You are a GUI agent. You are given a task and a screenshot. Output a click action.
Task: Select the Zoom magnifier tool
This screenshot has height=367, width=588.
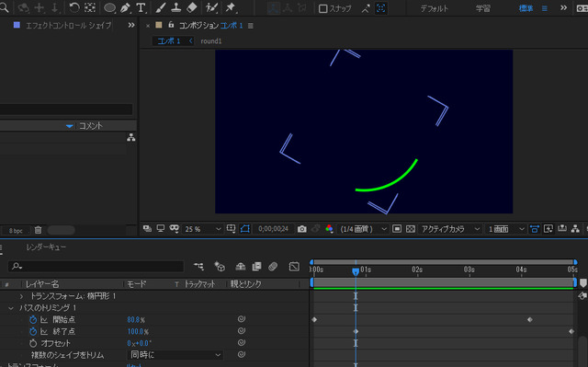tap(4, 7)
